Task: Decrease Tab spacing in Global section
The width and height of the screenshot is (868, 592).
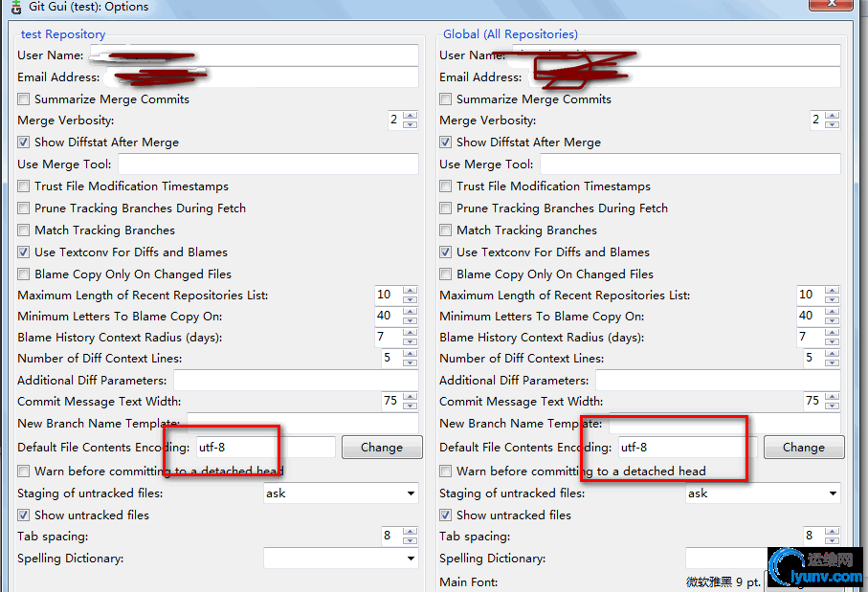Action: pos(832,541)
